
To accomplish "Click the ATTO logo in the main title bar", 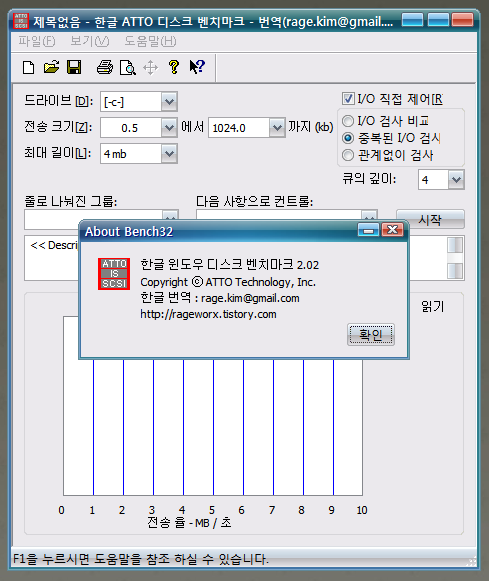I will 21,21.
